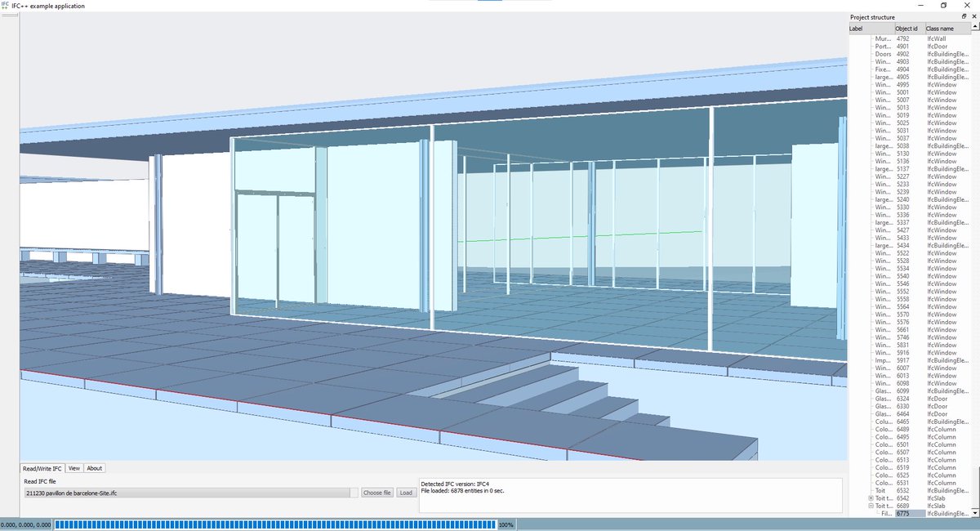Click the Choose file button
The height and width of the screenshot is (531, 980).
(377, 493)
